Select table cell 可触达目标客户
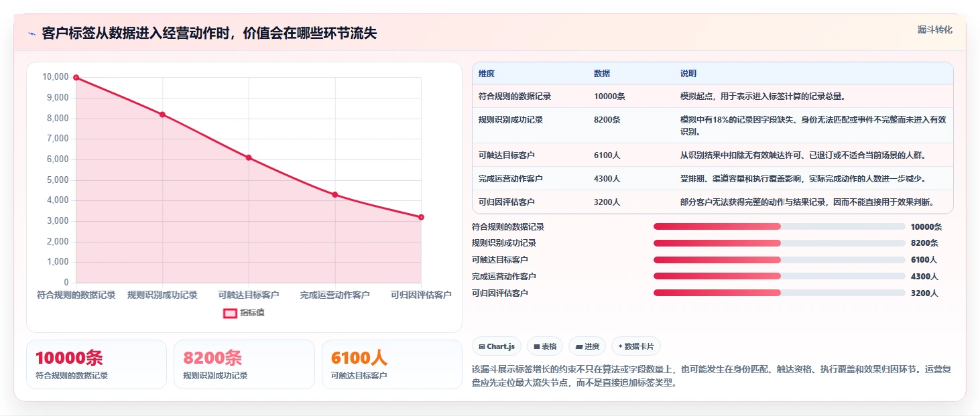The height and width of the screenshot is (416, 980). [x=507, y=155]
